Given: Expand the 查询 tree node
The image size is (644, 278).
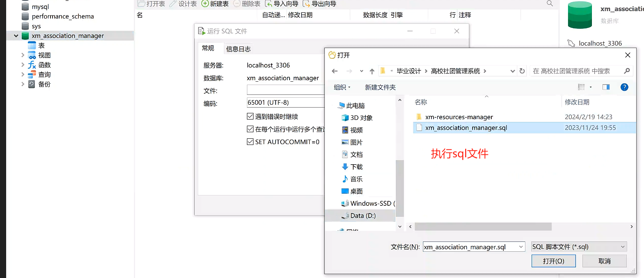Looking at the screenshot, I should [x=23, y=74].
